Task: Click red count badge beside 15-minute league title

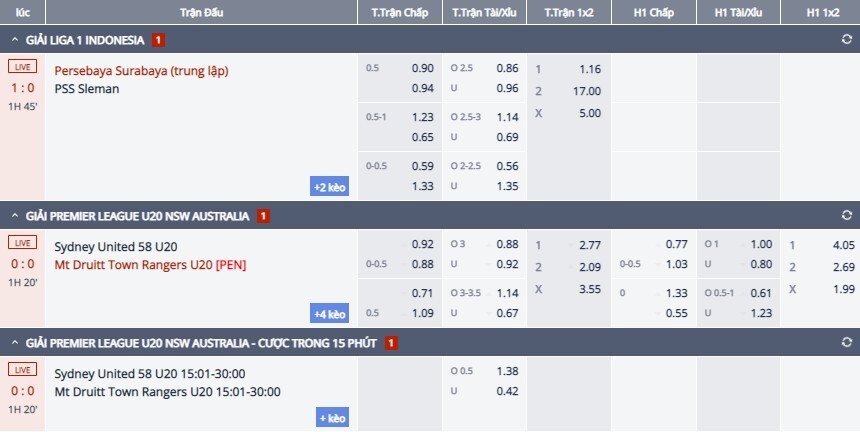Action: [391, 343]
